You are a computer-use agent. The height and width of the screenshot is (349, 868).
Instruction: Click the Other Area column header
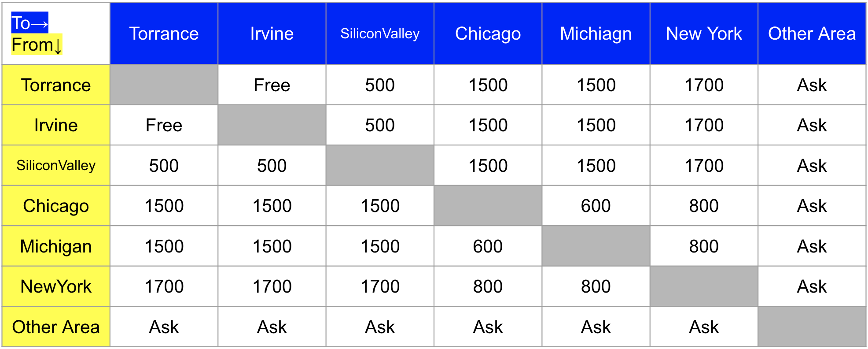click(812, 33)
